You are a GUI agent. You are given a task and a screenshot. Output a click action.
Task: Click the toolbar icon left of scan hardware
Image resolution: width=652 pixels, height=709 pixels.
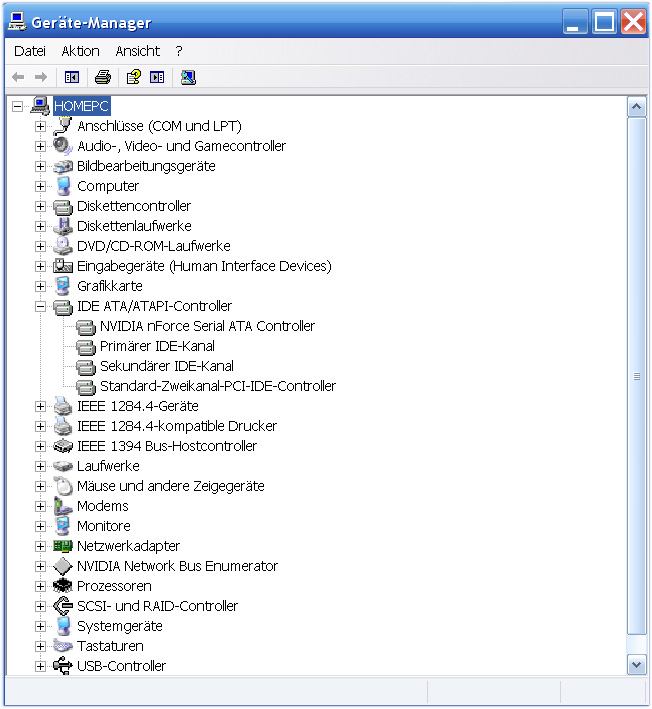coord(157,77)
